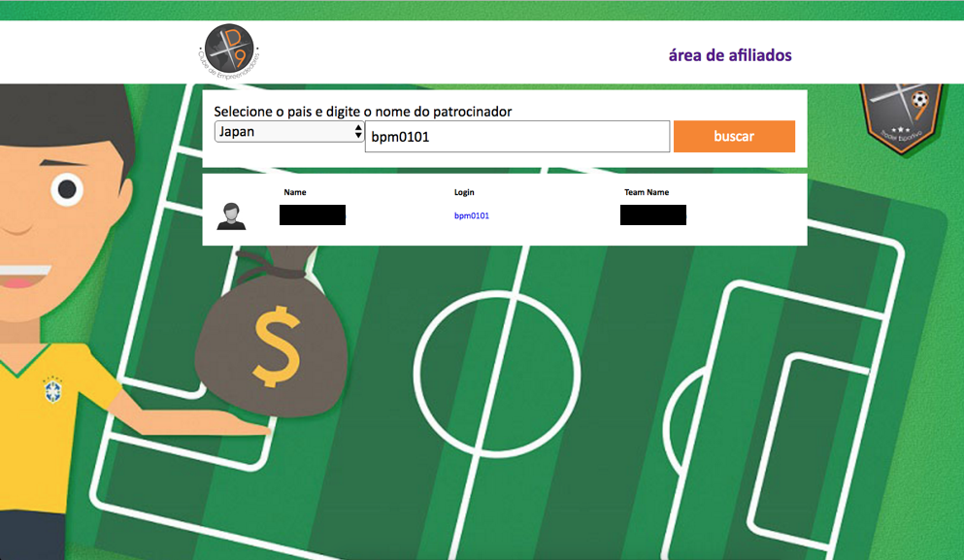Click the Login column header

tap(464, 192)
